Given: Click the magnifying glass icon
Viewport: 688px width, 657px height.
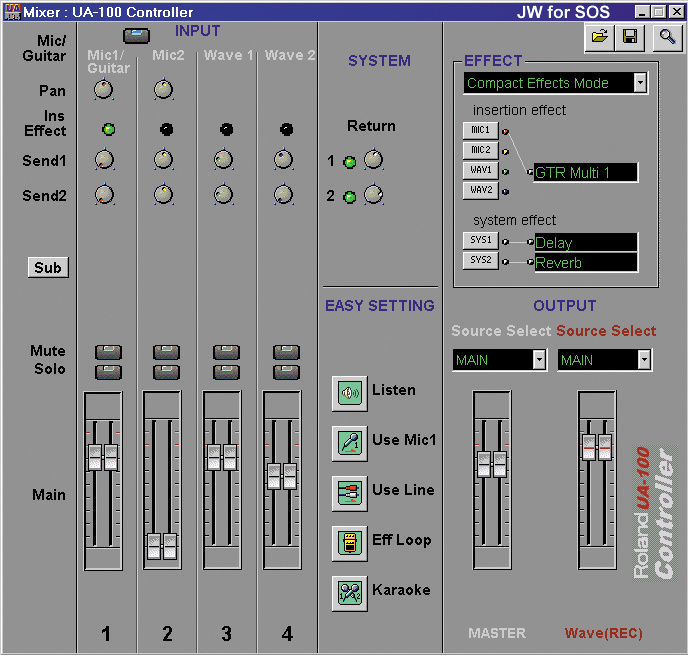Looking at the screenshot, I should click(x=665, y=37).
